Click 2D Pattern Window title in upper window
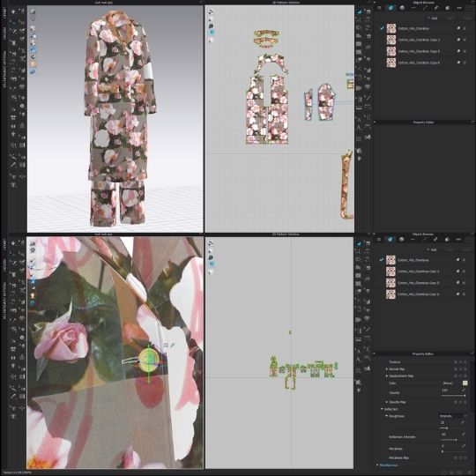The height and width of the screenshot is (476, 476). [x=286, y=3]
